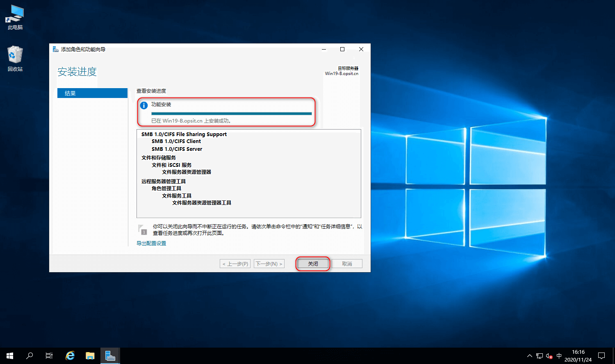Viewport: 615px width, 364px height.
Task: Select 文件和 iSCSI 服务 entry
Action: 171,165
